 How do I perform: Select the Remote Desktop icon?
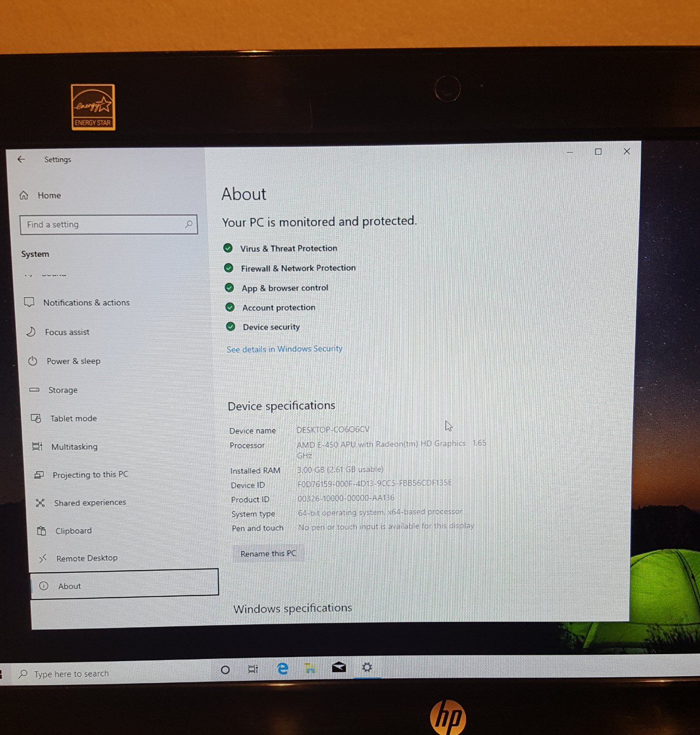43,558
